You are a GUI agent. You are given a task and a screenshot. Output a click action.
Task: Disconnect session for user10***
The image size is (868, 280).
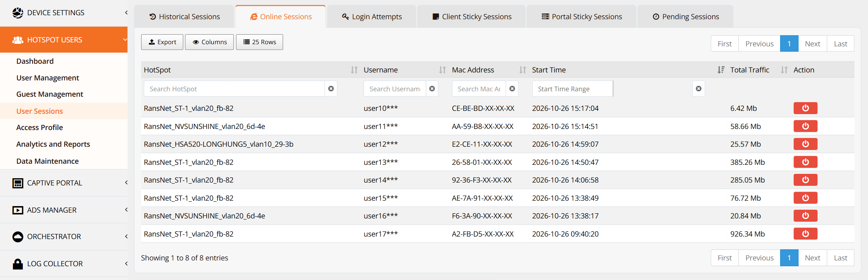(x=805, y=108)
